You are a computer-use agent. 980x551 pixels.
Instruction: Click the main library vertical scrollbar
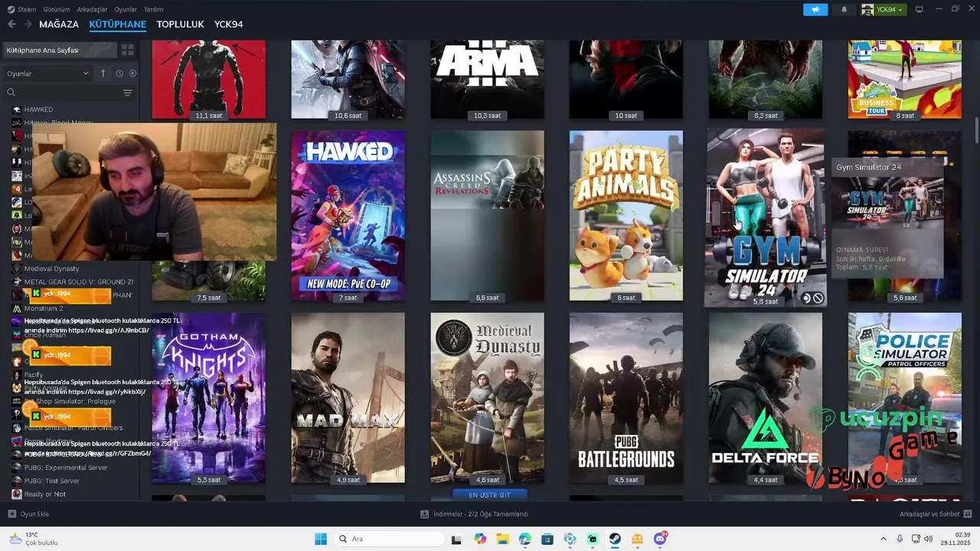click(976, 130)
